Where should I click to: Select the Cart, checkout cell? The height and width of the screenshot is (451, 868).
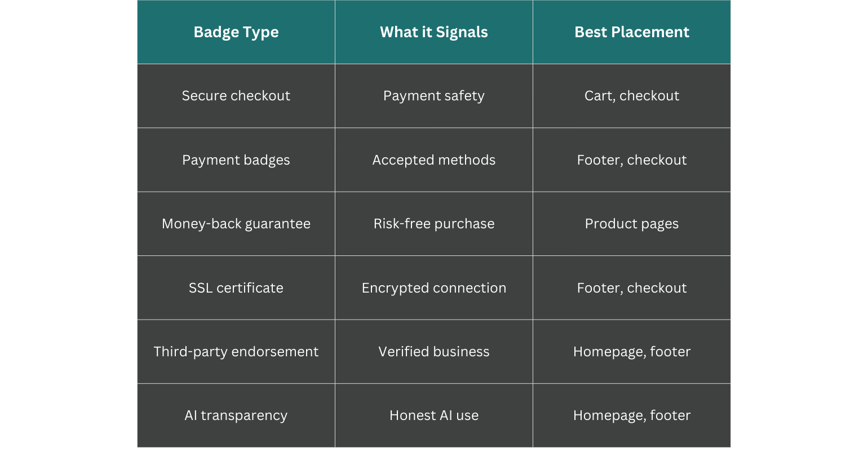[632, 96]
